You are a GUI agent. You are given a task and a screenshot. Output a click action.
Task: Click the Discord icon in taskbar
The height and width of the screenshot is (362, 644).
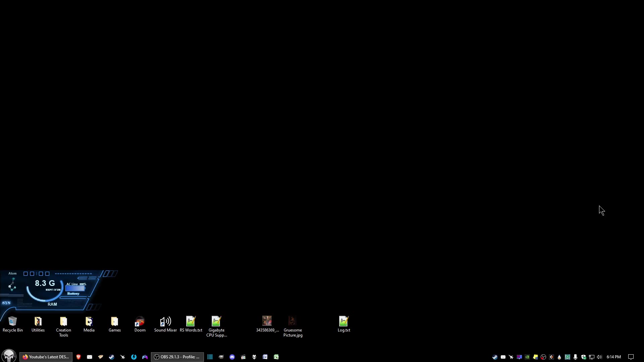coord(232,357)
